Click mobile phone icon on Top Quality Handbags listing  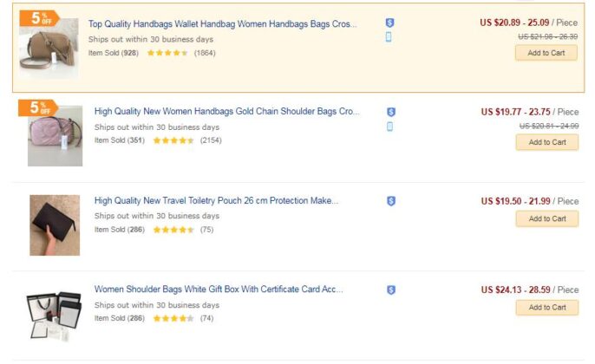pyautogui.click(x=389, y=36)
